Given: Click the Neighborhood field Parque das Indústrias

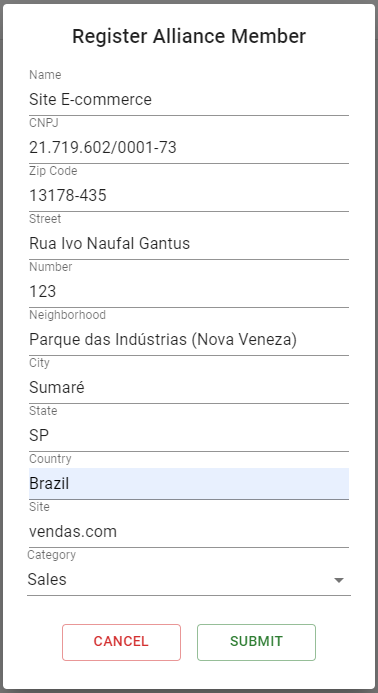Looking at the screenshot, I should (189, 339).
